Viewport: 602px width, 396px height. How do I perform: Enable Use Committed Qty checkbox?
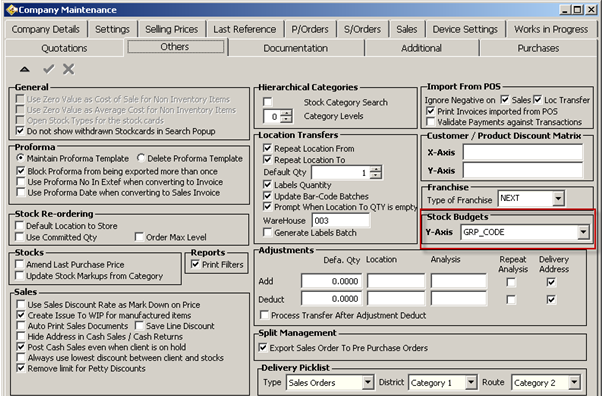[19, 237]
